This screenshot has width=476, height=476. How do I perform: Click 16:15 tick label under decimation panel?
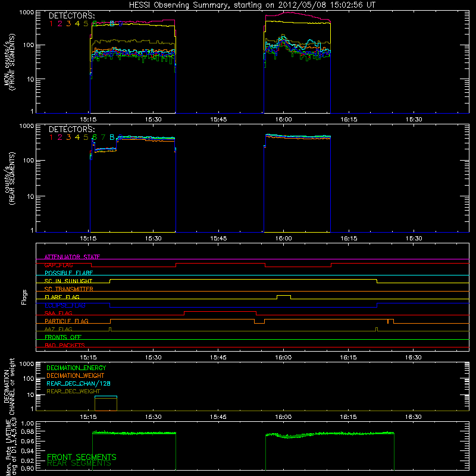click(x=349, y=417)
